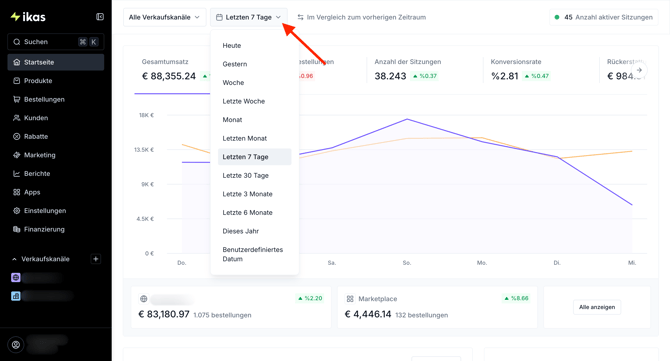Click the Alle anzeigen button
The image size is (670, 361).
click(597, 307)
